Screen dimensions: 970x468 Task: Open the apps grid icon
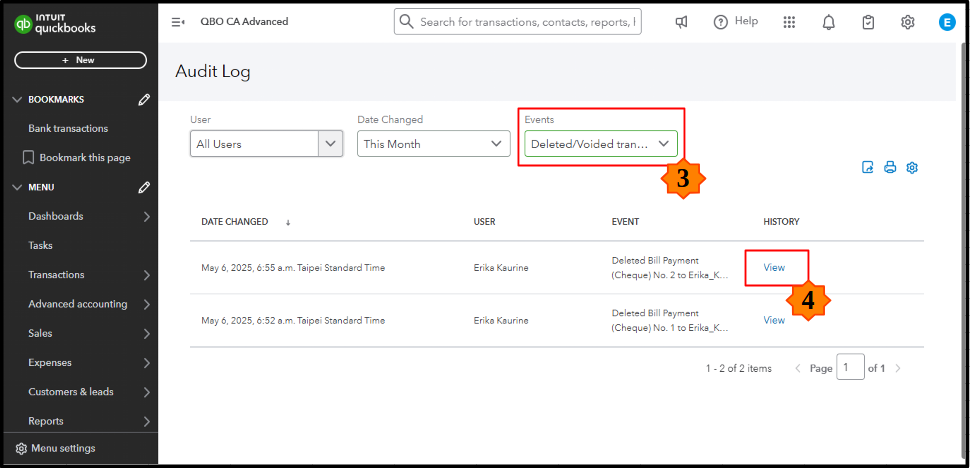[789, 22]
